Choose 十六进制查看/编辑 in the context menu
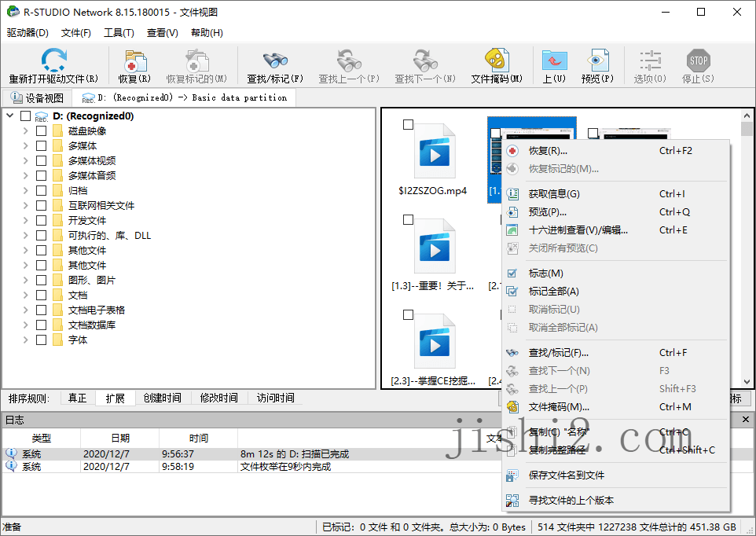 pos(615,230)
